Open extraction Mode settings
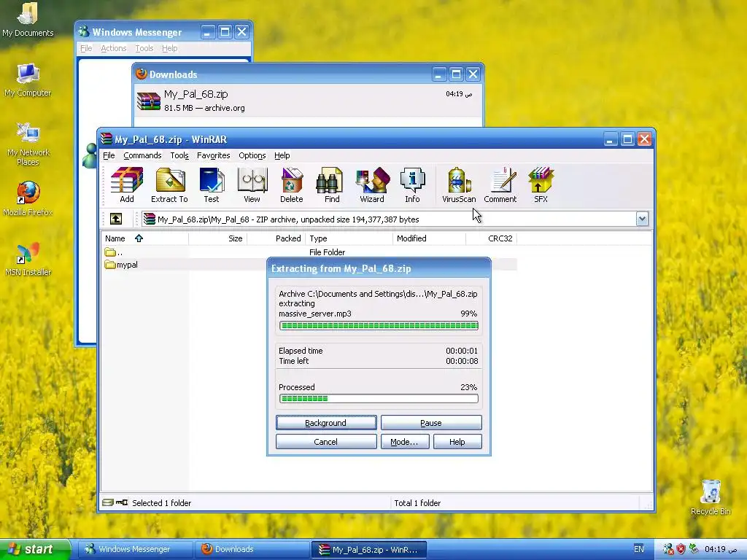 click(x=404, y=442)
